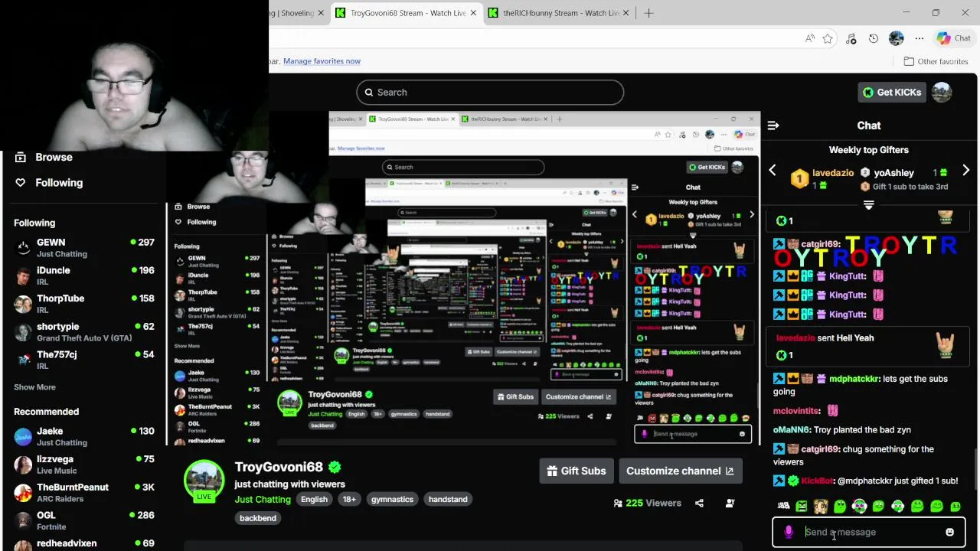Open OGL recommended channel
The image size is (980, 551).
(84, 520)
